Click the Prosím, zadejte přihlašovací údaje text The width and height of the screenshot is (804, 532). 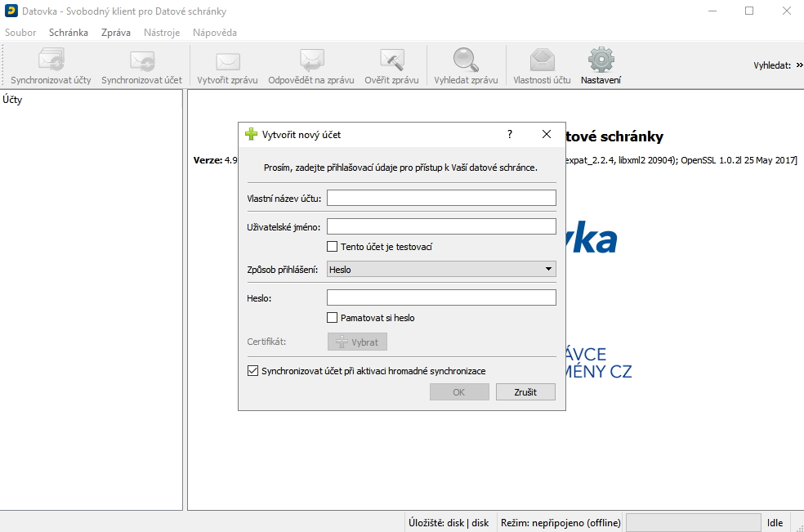(x=400, y=168)
